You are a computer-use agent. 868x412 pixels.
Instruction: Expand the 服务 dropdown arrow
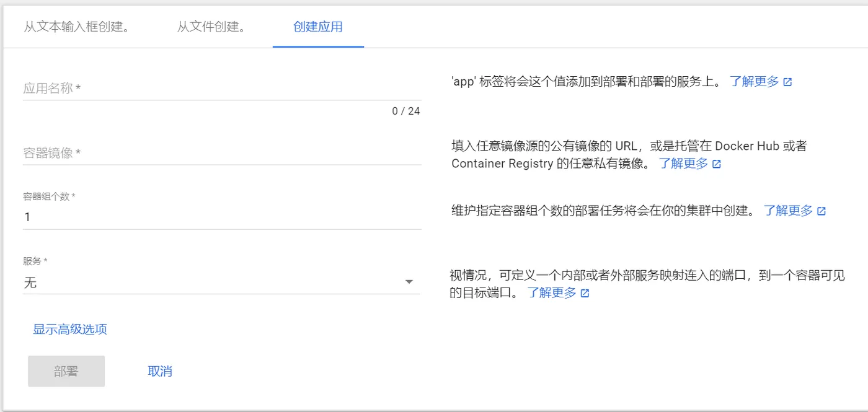(x=409, y=283)
